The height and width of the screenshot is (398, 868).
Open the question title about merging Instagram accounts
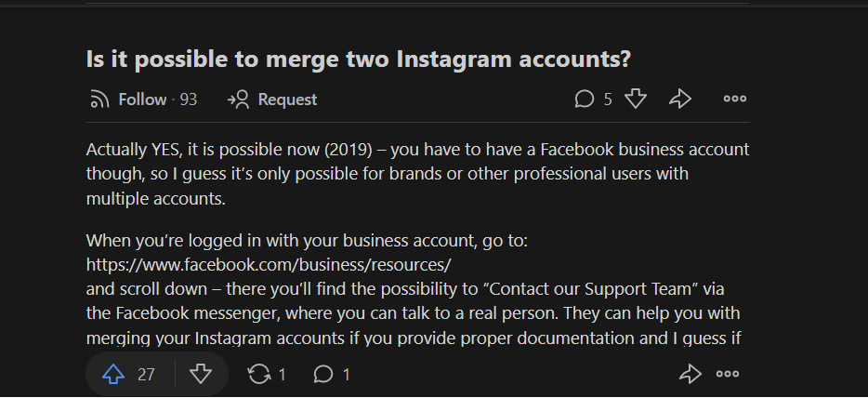click(358, 59)
